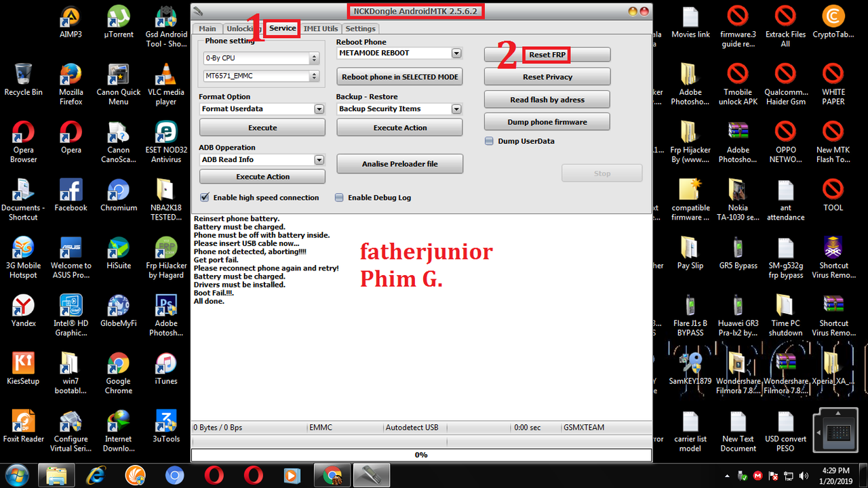The height and width of the screenshot is (488, 868).
Task: Go to the Settings tab
Action: [360, 28]
